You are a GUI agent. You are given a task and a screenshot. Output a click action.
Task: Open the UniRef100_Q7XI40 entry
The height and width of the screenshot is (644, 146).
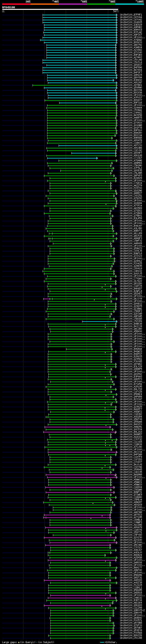(x=131, y=53)
